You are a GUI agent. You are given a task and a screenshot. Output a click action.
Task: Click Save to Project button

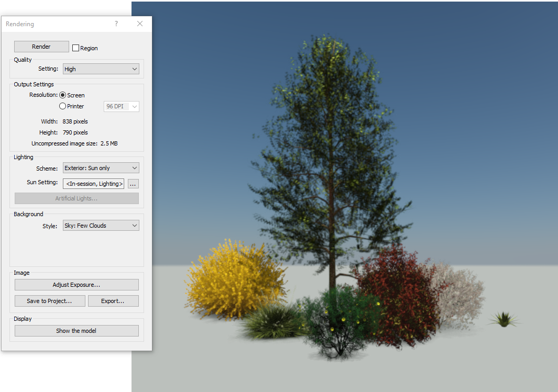coord(50,301)
